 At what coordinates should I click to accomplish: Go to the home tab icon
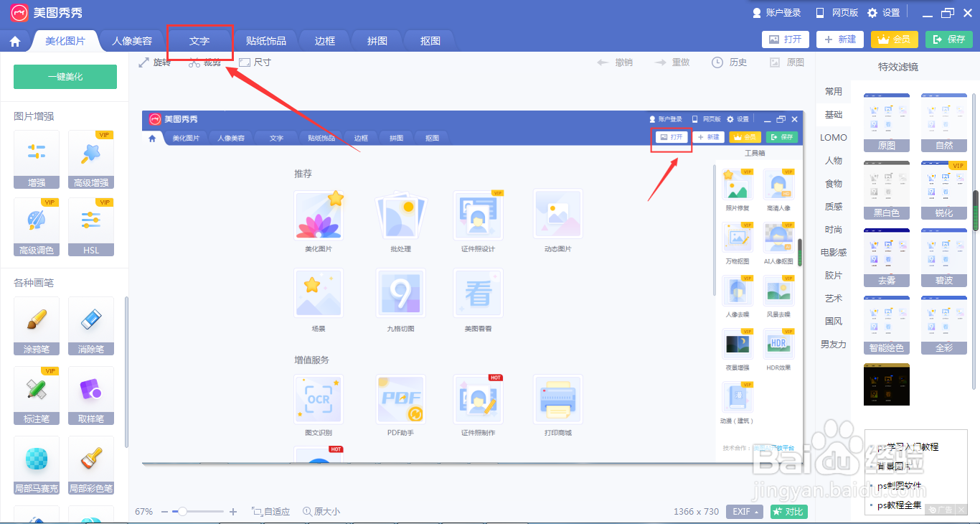pos(15,42)
